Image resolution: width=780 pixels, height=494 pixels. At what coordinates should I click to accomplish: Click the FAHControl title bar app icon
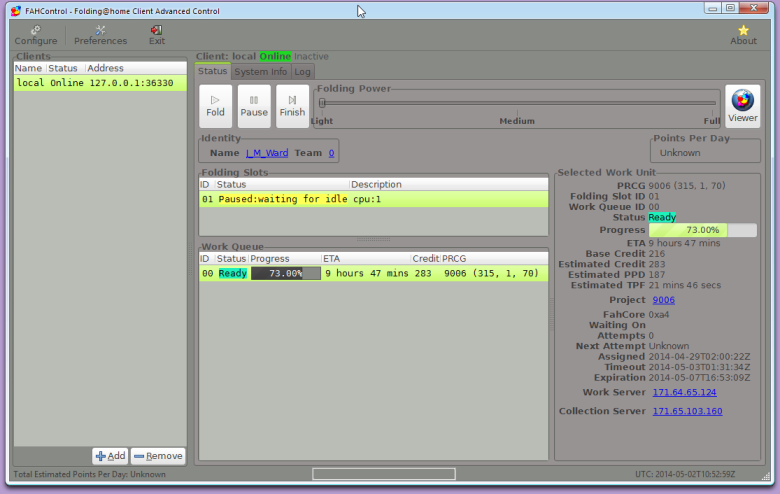[16, 10]
